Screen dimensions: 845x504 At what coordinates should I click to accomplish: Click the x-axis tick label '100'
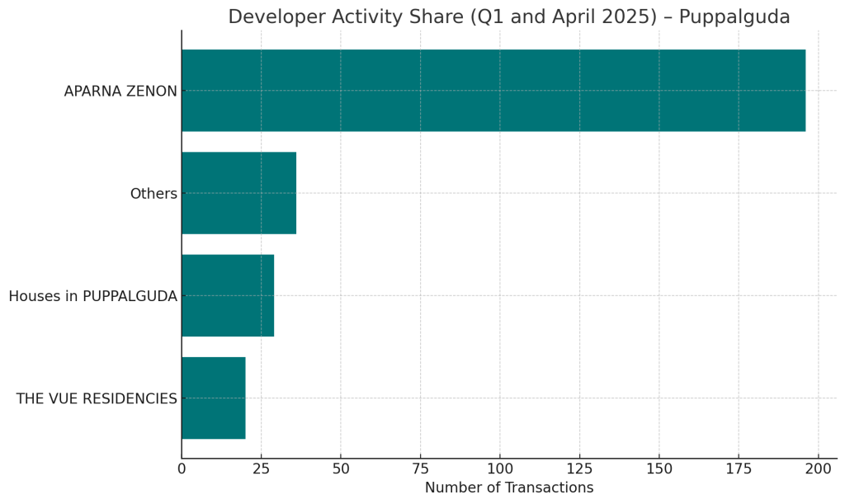pyautogui.click(x=499, y=469)
